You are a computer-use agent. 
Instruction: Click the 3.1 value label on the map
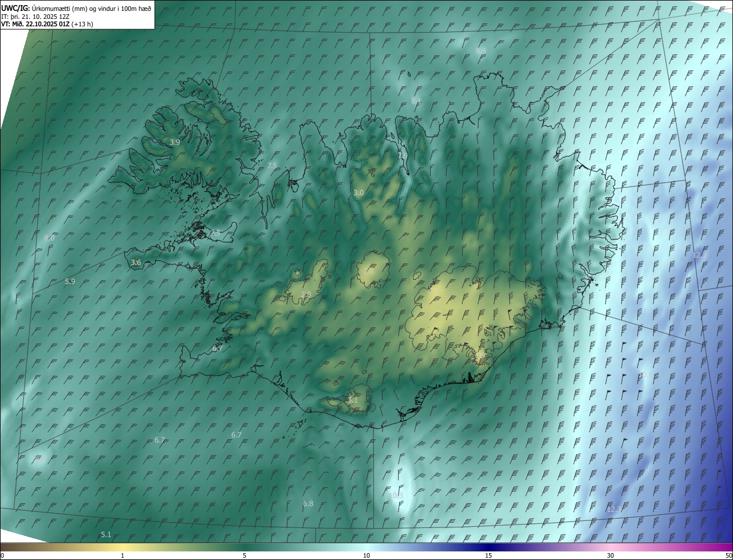point(353,400)
